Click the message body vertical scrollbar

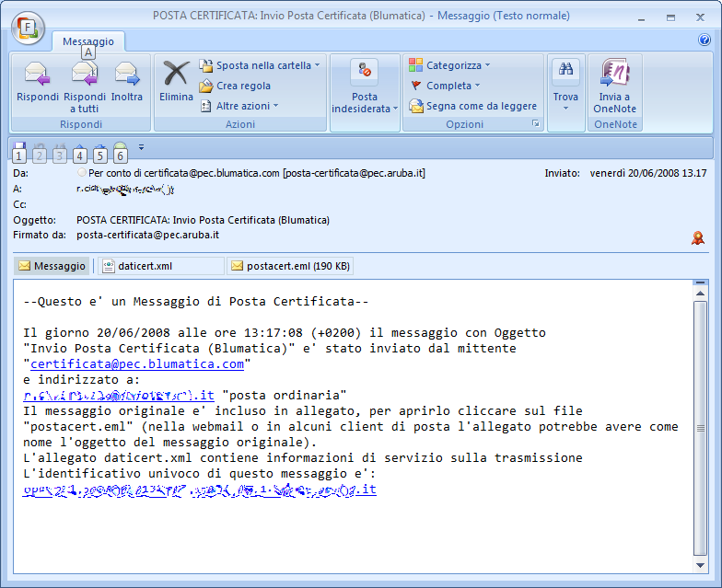pyautogui.click(x=700, y=423)
